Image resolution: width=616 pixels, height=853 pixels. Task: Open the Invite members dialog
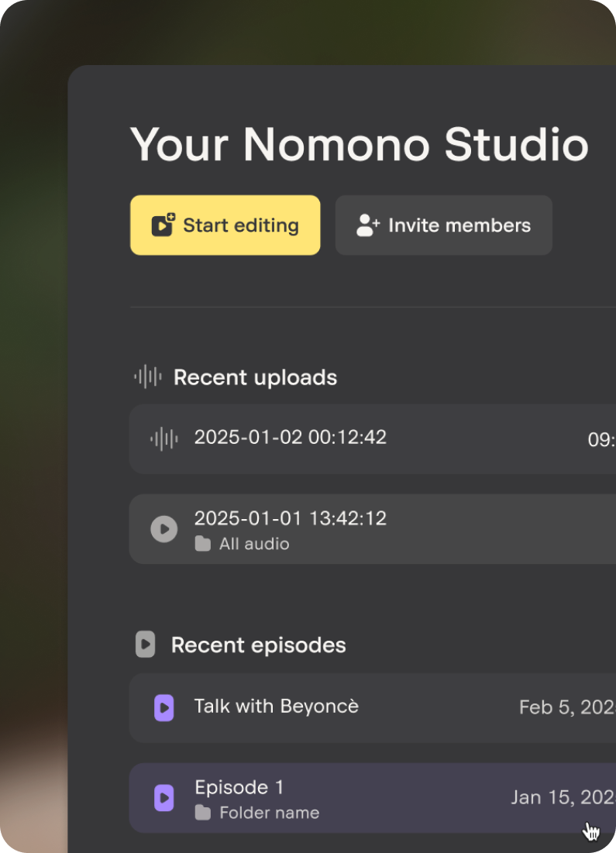tap(443, 225)
